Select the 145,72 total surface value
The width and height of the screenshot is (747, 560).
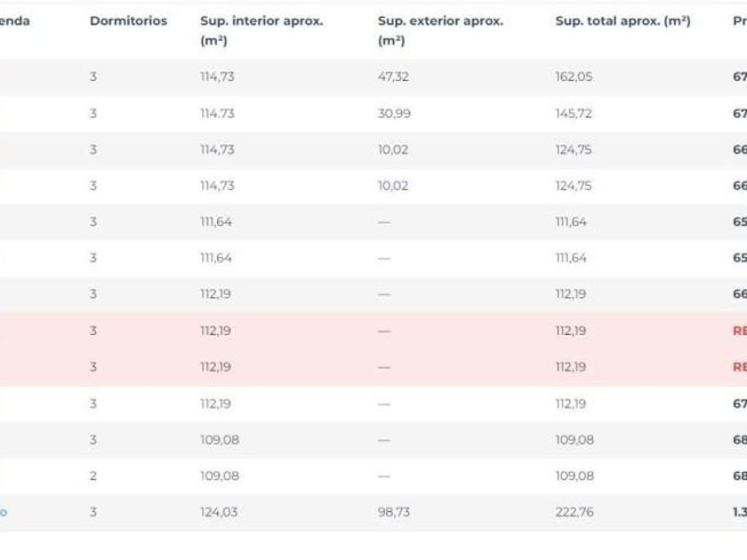pos(574,114)
